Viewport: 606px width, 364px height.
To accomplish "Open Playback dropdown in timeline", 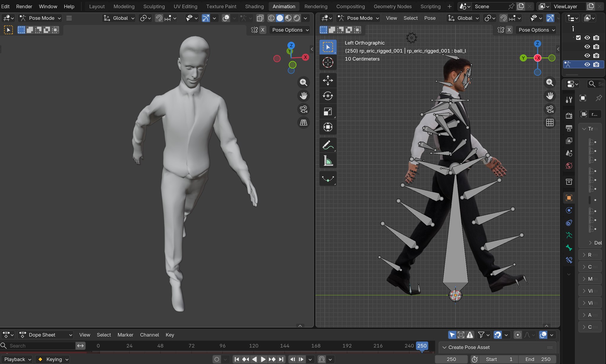I will [17, 359].
